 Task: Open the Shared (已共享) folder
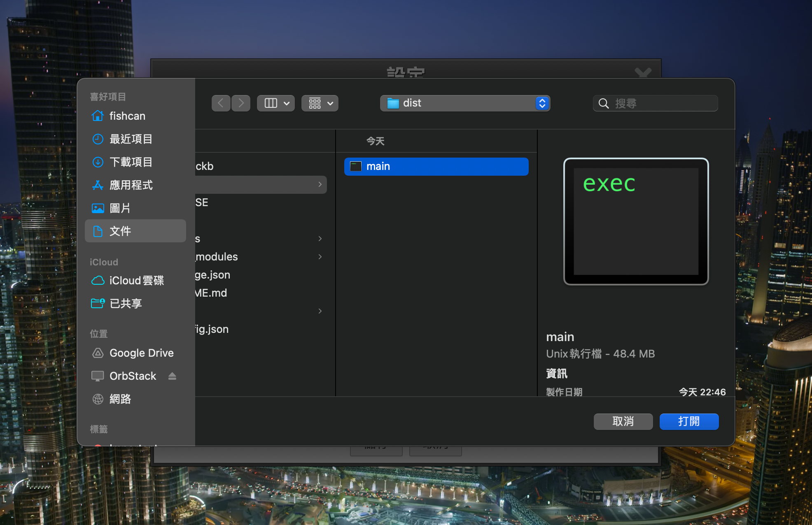[x=125, y=304]
